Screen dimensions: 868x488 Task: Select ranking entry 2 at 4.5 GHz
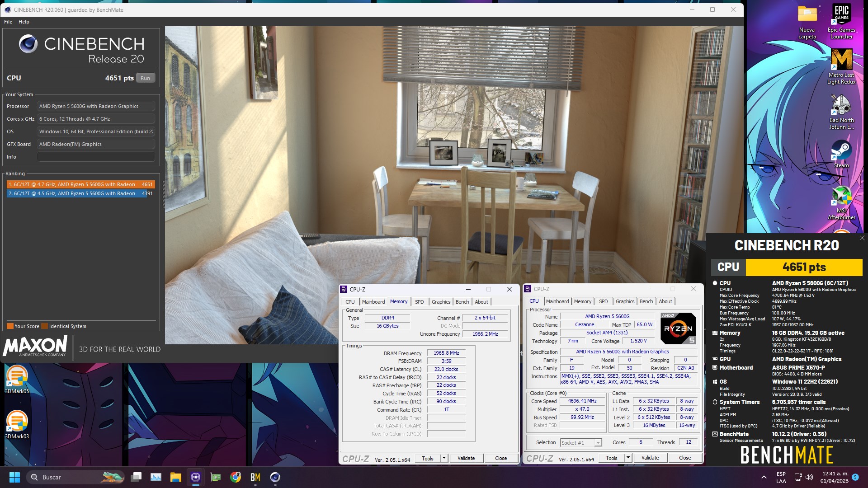pyautogui.click(x=80, y=193)
